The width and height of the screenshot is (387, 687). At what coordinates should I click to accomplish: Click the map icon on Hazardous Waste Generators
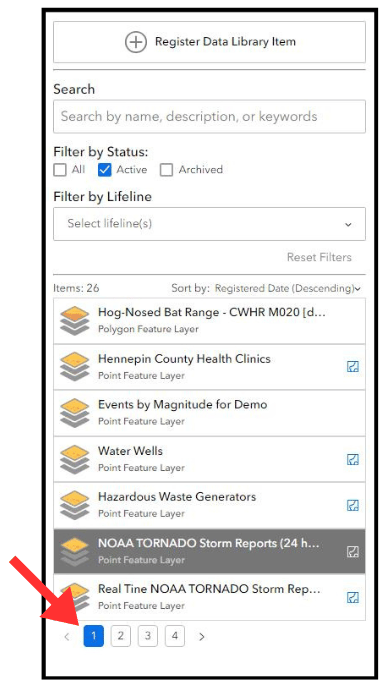(353, 506)
